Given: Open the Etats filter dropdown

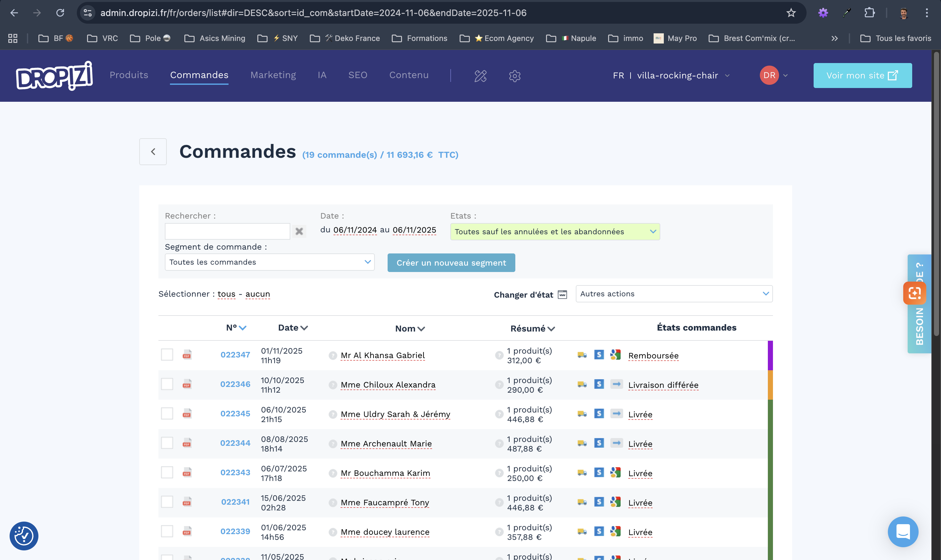Looking at the screenshot, I should click(555, 232).
